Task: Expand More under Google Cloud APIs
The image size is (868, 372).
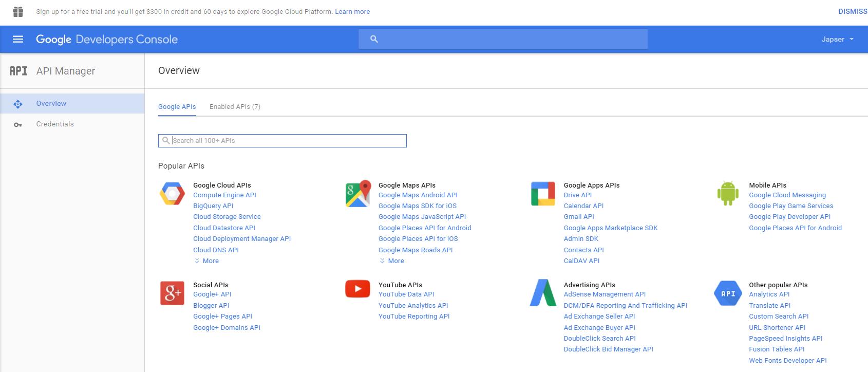Action: (x=206, y=261)
